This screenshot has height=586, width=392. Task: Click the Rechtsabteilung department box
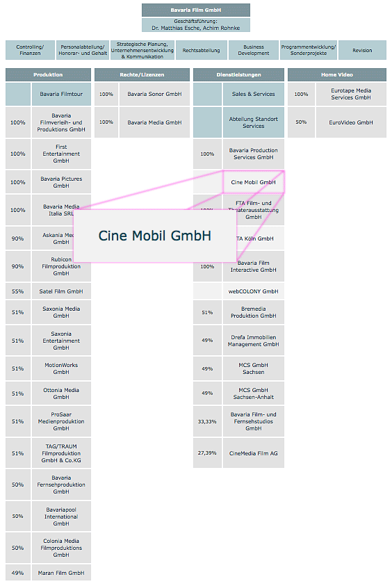click(202, 50)
